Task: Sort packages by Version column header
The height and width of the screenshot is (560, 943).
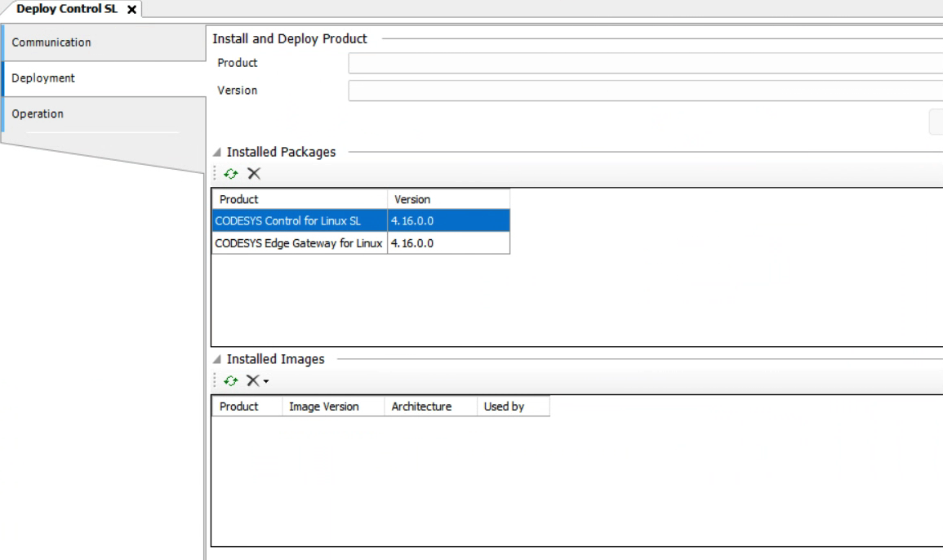Action: pyautogui.click(x=448, y=199)
